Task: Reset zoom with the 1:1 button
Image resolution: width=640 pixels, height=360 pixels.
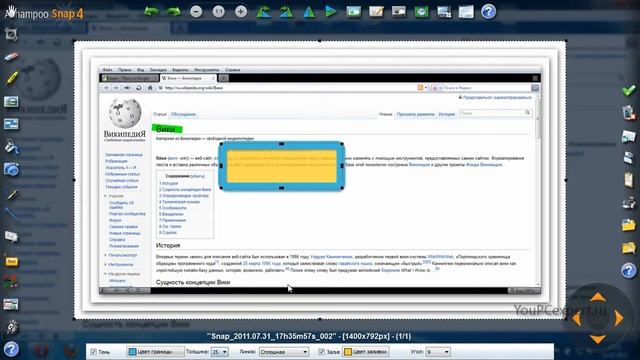Action: (219, 11)
